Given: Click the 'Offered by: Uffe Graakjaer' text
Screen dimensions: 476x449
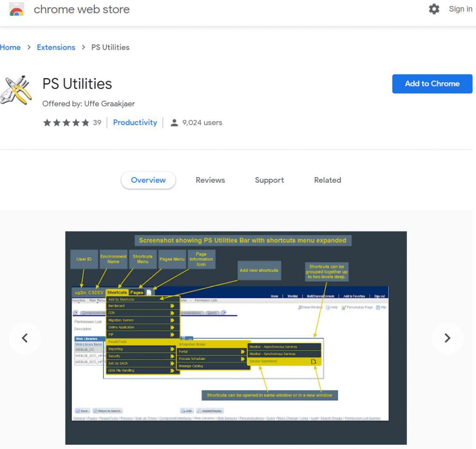Looking at the screenshot, I should pyautogui.click(x=88, y=104).
